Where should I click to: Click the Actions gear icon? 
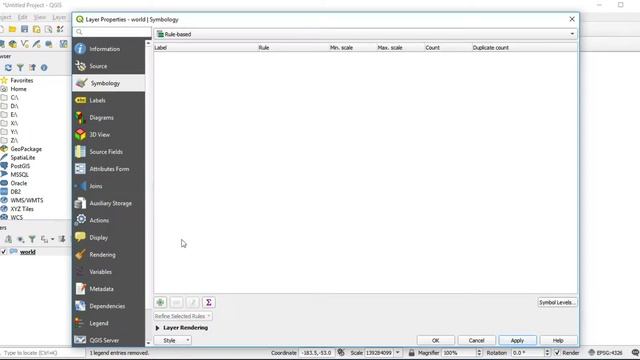81,220
